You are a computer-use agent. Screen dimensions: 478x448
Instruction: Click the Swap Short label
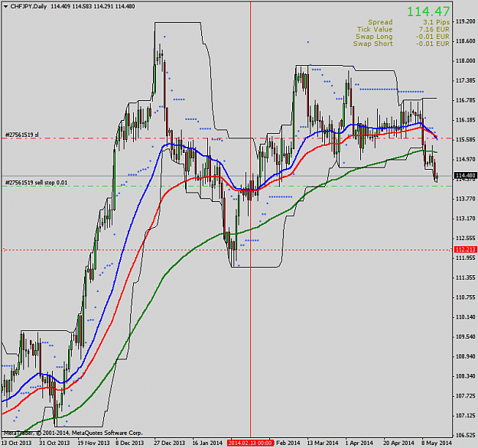(372, 44)
